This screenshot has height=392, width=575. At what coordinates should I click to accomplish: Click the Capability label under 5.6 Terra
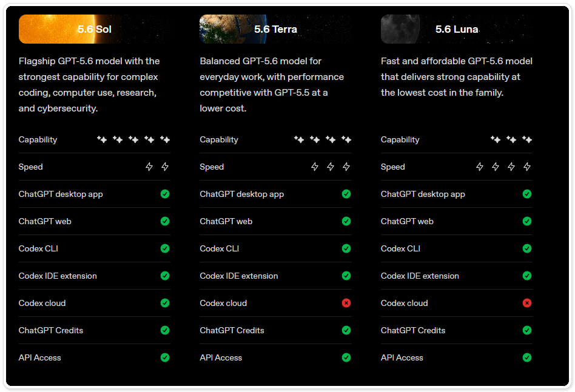point(219,139)
